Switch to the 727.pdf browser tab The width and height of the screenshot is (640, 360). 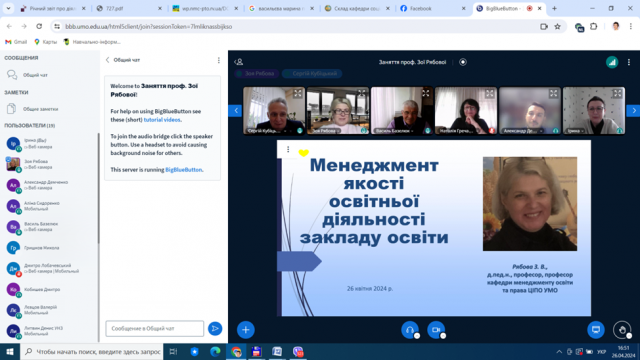tap(129, 8)
